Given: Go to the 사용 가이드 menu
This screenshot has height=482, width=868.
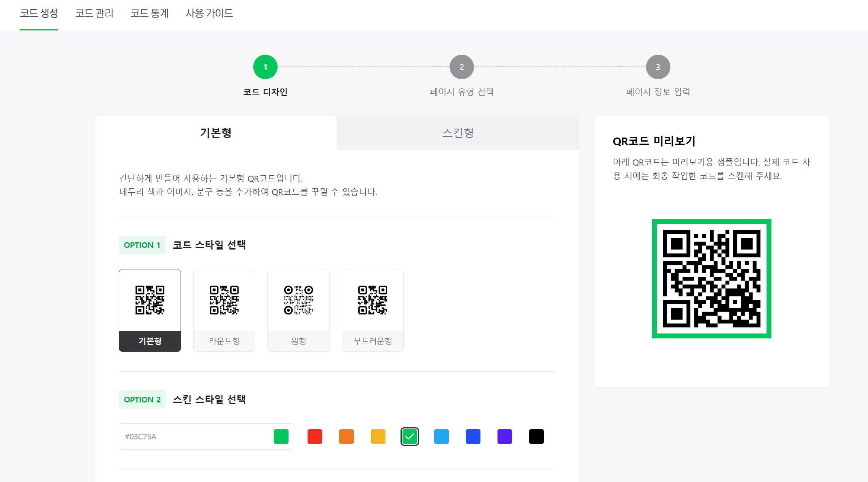Looking at the screenshot, I should (209, 13).
